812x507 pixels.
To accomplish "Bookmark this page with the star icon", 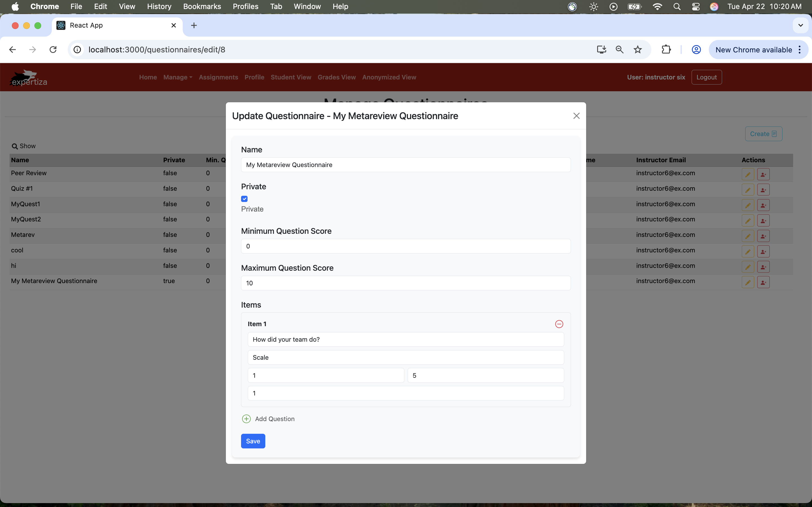I will coord(637,50).
